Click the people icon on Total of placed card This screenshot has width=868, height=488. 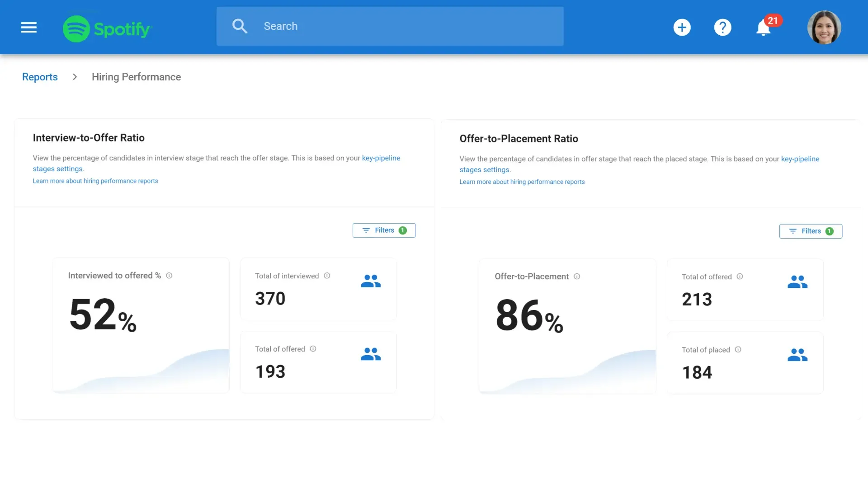tap(798, 355)
